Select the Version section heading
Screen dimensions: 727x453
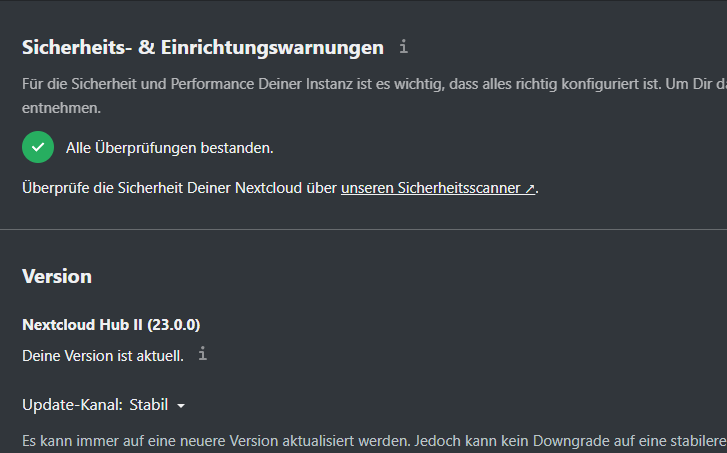pyautogui.click(x=57, y=276)
